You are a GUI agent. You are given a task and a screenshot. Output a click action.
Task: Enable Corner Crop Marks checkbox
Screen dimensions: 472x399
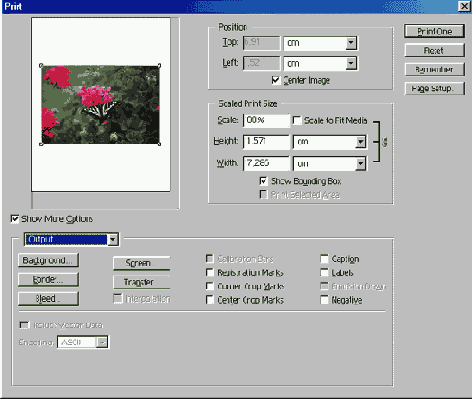click(210, 286)
